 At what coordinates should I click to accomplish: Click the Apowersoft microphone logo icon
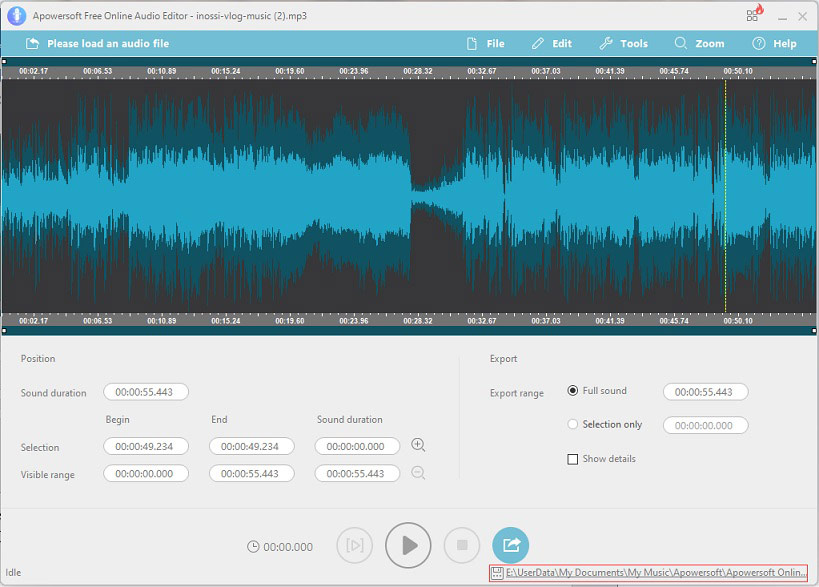click(17, 16)
